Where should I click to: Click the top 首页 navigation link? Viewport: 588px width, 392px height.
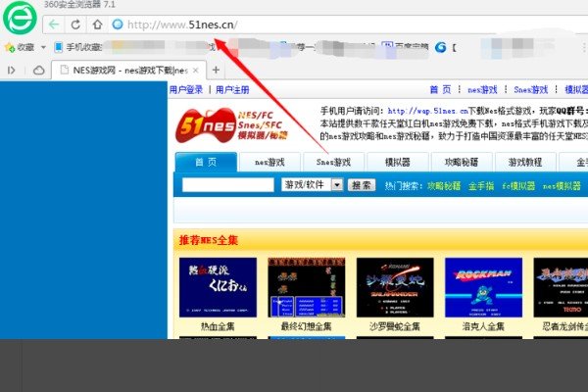coord(441,89)
